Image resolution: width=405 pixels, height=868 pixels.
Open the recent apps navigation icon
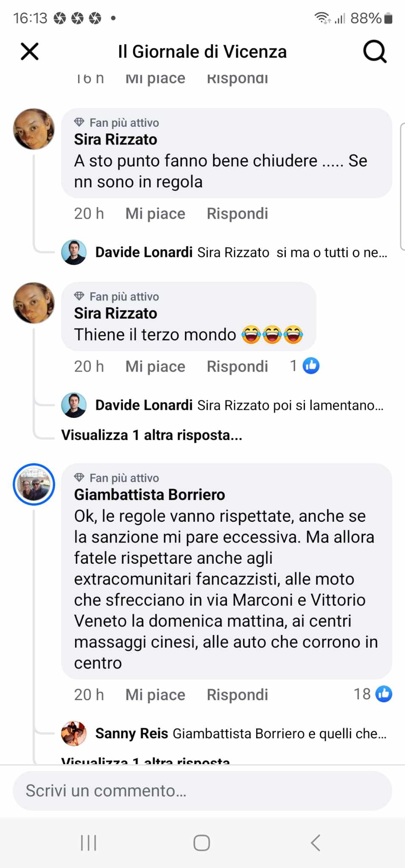pos(89,843)
